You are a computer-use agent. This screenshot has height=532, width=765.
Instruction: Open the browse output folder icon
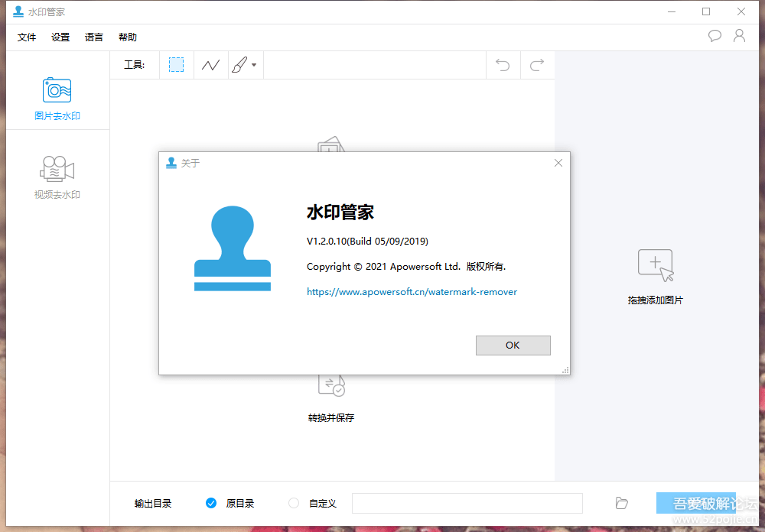click(621, 503)
